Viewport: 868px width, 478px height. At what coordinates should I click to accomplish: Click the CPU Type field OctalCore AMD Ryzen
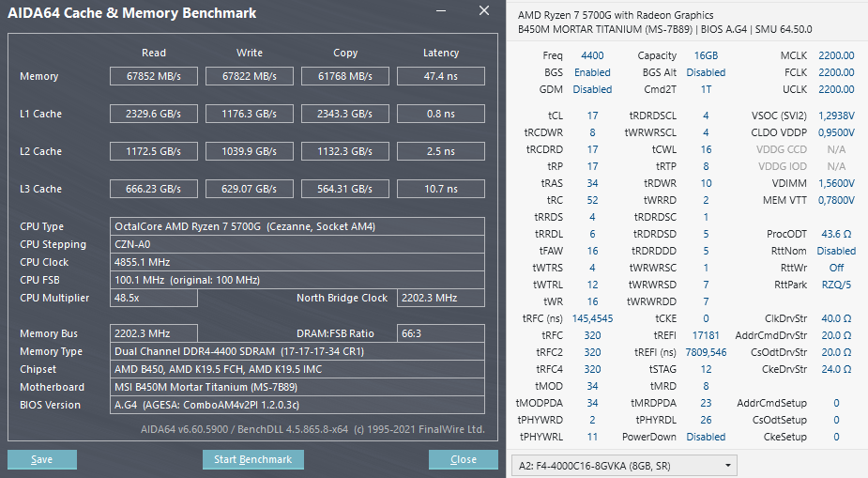pos(297,226)
